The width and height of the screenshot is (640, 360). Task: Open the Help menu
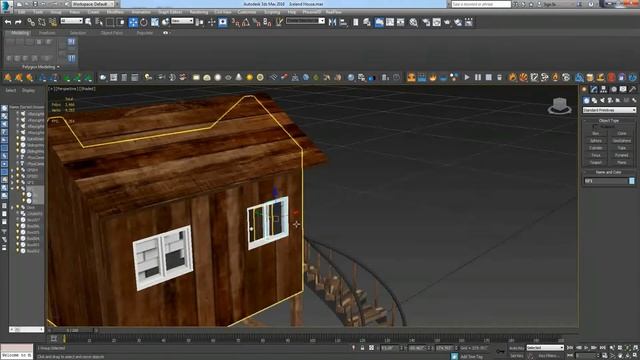(x=291, y=12)
